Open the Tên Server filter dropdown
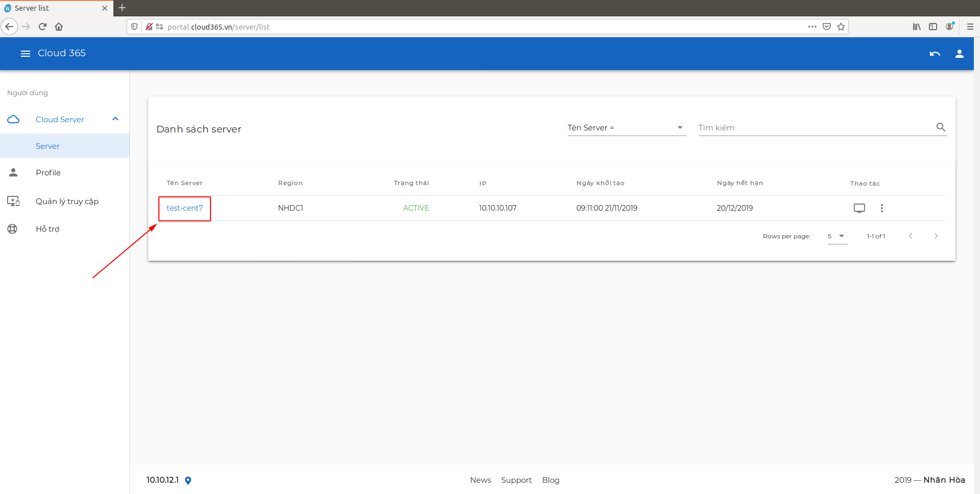Viewport: 980px width, 494px height. [626, 128]
